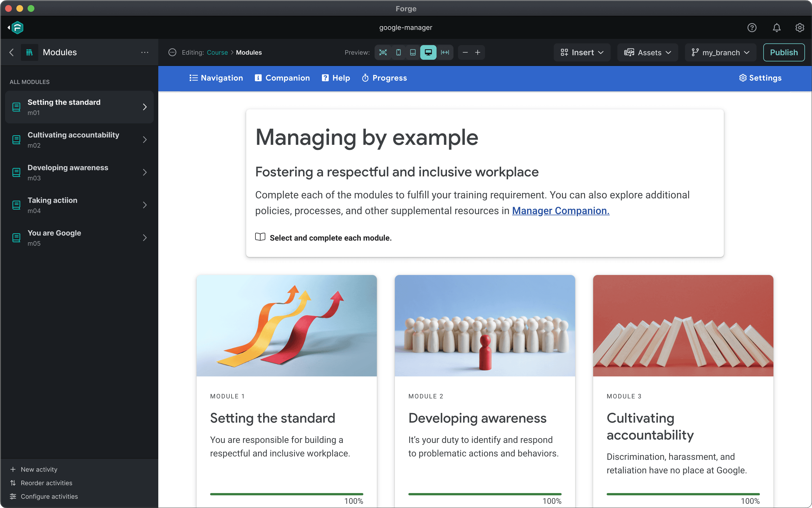This screenshot has height=508, width=812.
Task: Go back with the sidebar arrow
Action: (12, 52)
